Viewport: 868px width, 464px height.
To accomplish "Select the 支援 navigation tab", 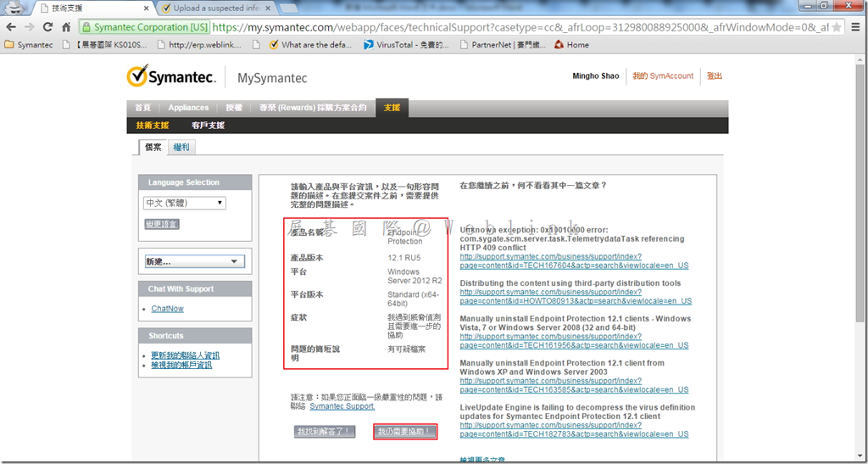I will [392, 108].
